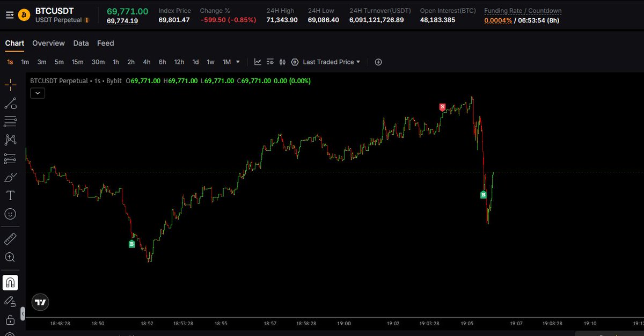Screen dimensions: 644x336
Task: Select the 3m timeframe
Action: click(x=42, y=62)
